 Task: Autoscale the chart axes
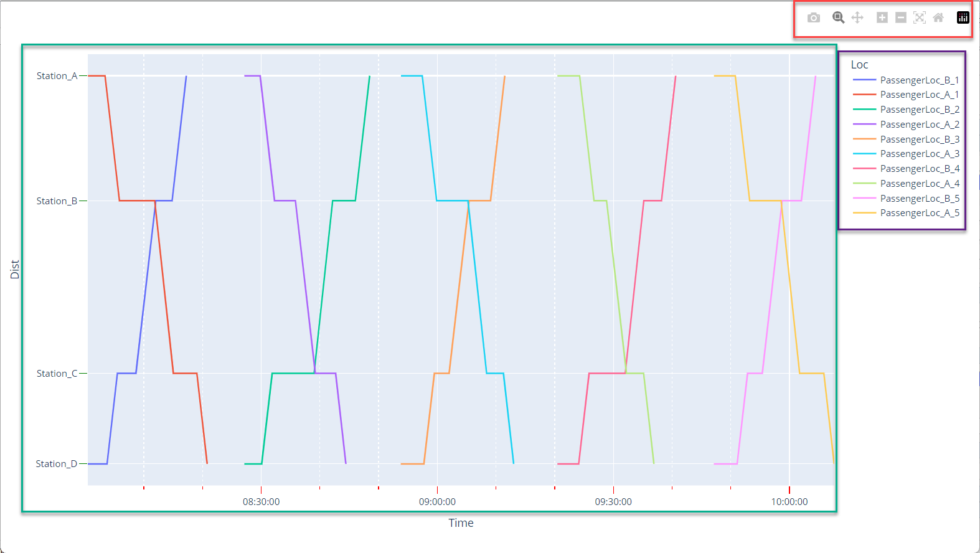coord(919,18)
